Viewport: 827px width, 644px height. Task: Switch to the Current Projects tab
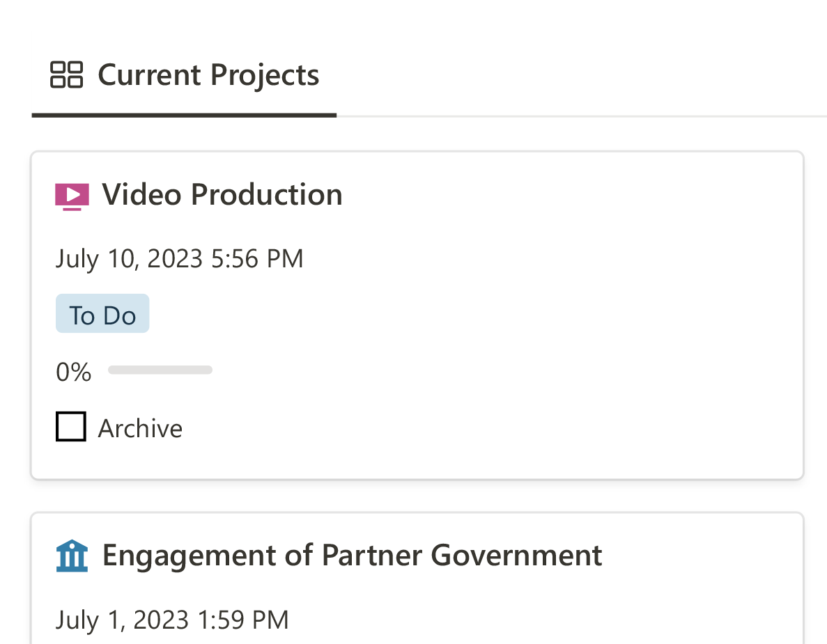click(x=208, y=74)
